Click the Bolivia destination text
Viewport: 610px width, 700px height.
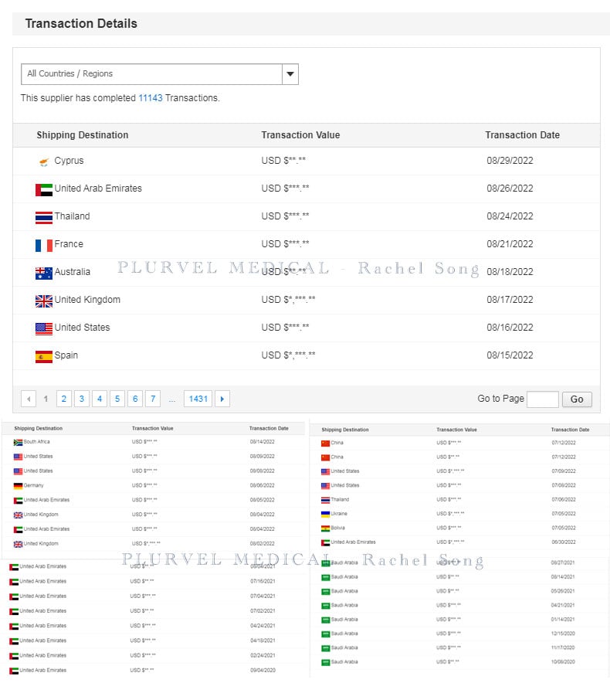(337, 528)
